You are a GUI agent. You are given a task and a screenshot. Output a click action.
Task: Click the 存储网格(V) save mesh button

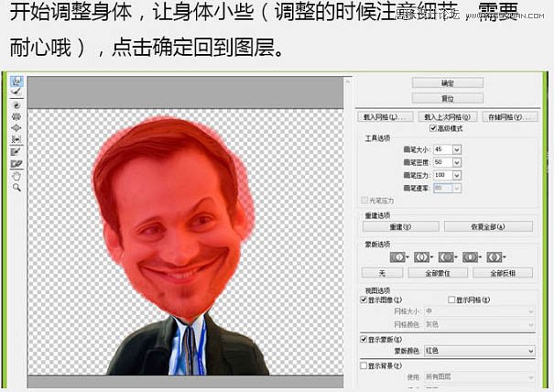510,117
